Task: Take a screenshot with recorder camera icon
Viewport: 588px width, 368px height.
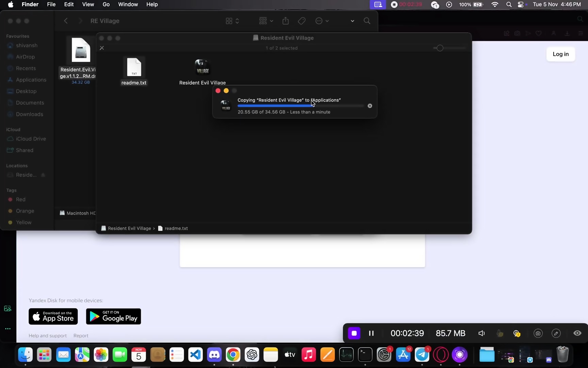Action: [538, 333]
